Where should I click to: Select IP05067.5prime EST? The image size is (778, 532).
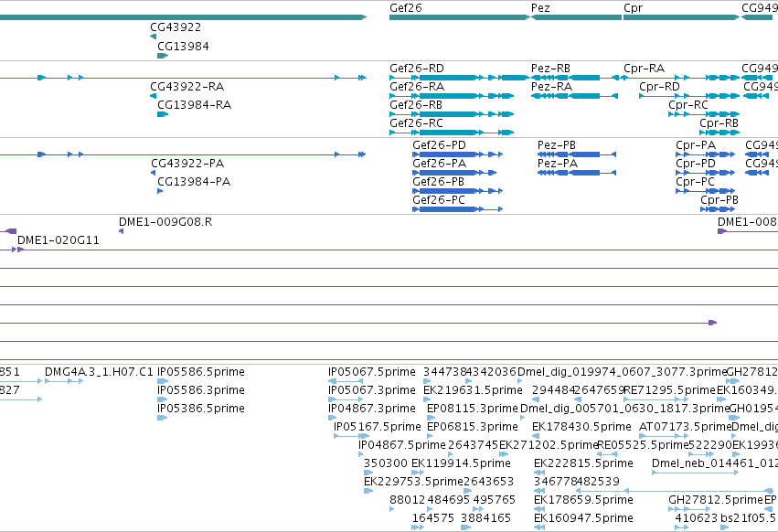[346, 381]
